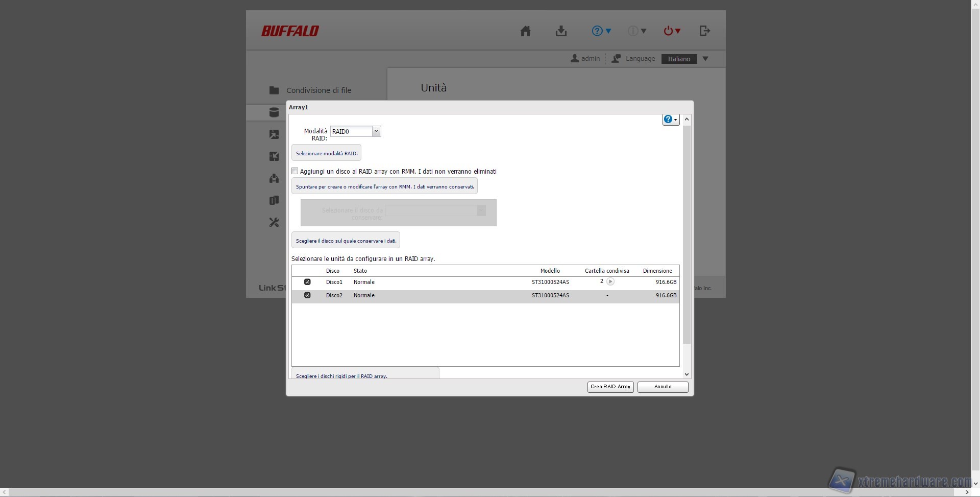Open the wrench-and-screwdriver tools section in the sidebar
The image size is (980, 497).
274,222
